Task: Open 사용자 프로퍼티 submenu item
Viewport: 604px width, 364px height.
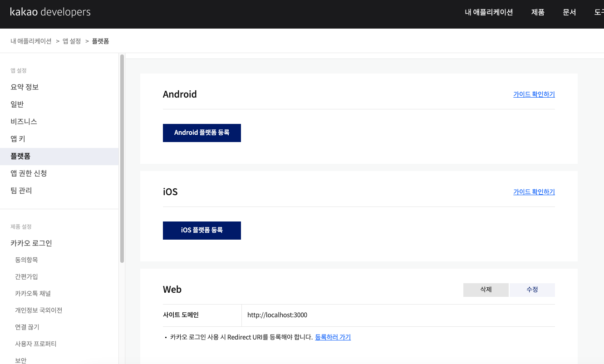Action: (36, 344)
